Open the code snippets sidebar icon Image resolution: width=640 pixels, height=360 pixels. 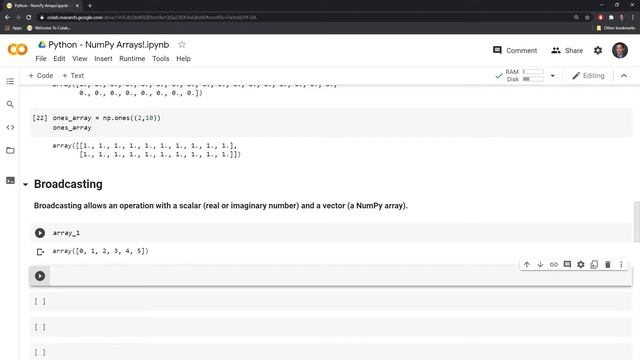click(x=10, y=127)
